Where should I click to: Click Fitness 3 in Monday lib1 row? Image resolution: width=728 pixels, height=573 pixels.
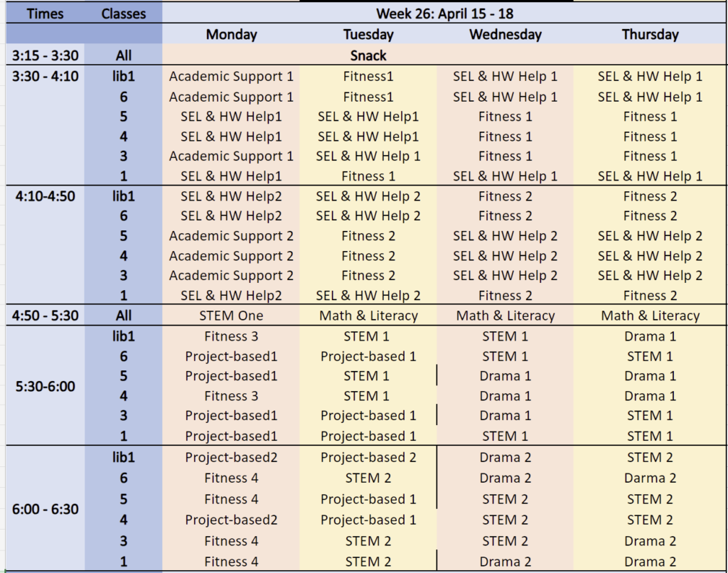(x=231, y=336)
